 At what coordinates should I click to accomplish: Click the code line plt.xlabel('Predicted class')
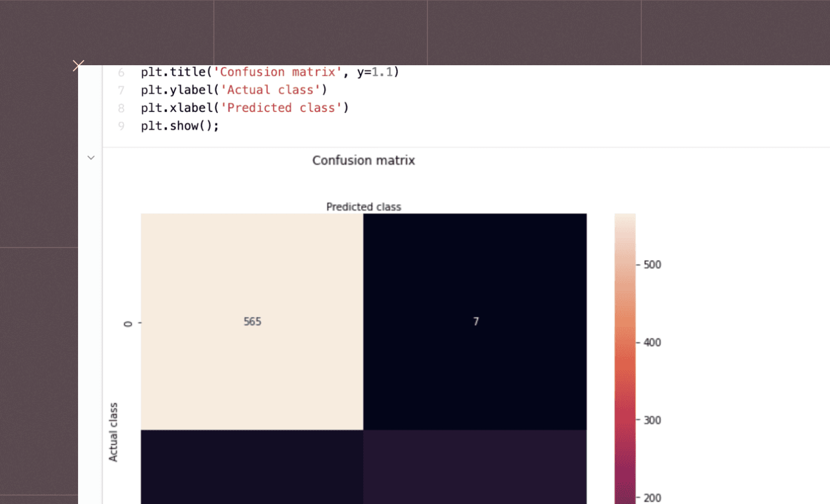[245, 108]
